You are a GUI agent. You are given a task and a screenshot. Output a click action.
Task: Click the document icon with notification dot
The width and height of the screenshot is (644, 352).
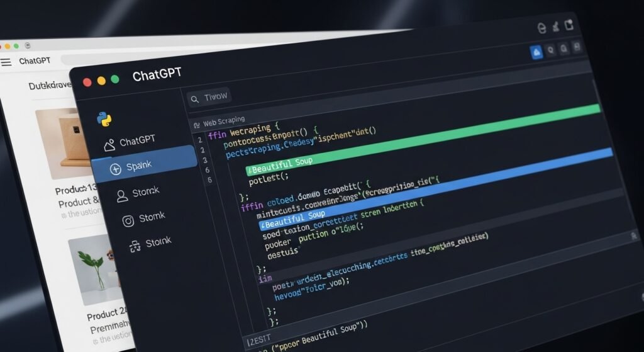pyautogui.click(x=569, y=25)
